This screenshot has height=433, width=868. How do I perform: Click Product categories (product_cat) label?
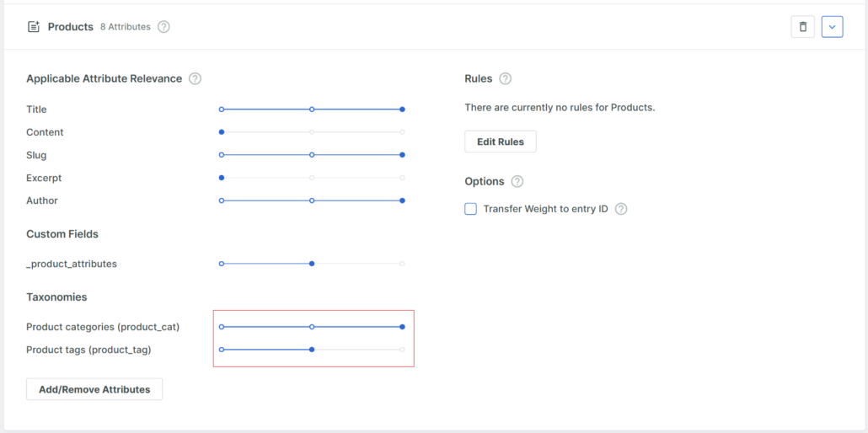click(103, 327)
